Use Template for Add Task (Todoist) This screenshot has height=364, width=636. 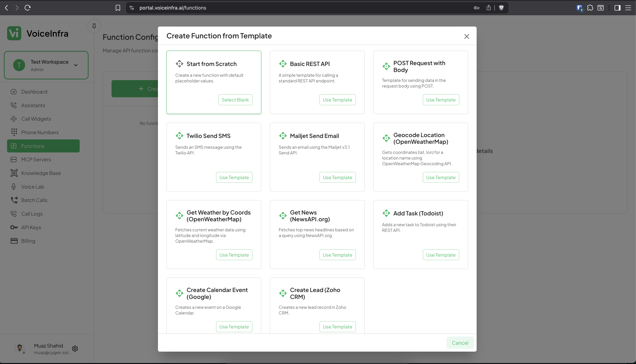(x=441, y=255)
